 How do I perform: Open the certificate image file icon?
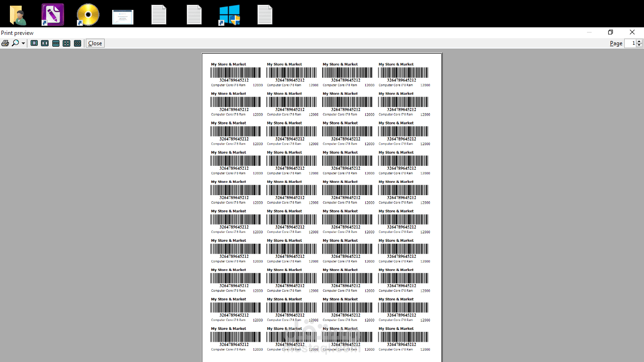click(123, 17)
